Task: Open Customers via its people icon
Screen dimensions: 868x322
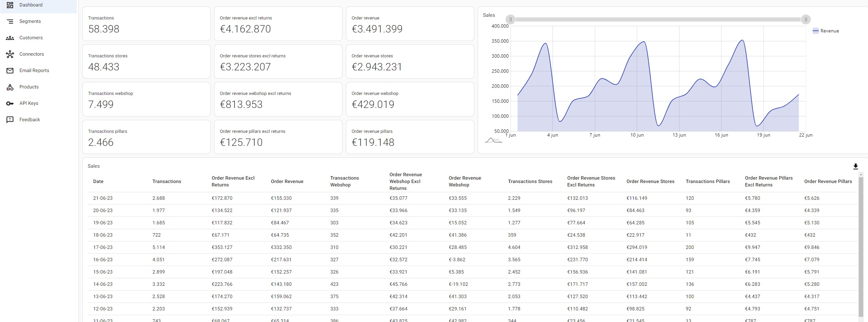Action: click(10, 38)
